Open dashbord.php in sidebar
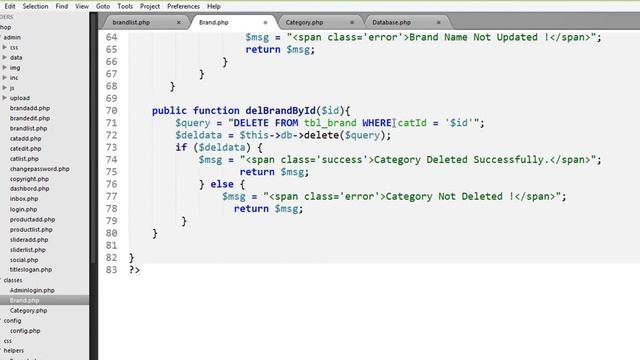Screen dimensions: 640x360 point(29,189)
